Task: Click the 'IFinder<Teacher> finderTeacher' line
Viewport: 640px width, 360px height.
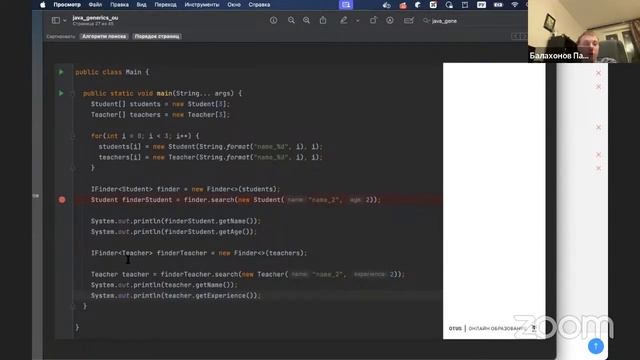Action: [199, 253]
